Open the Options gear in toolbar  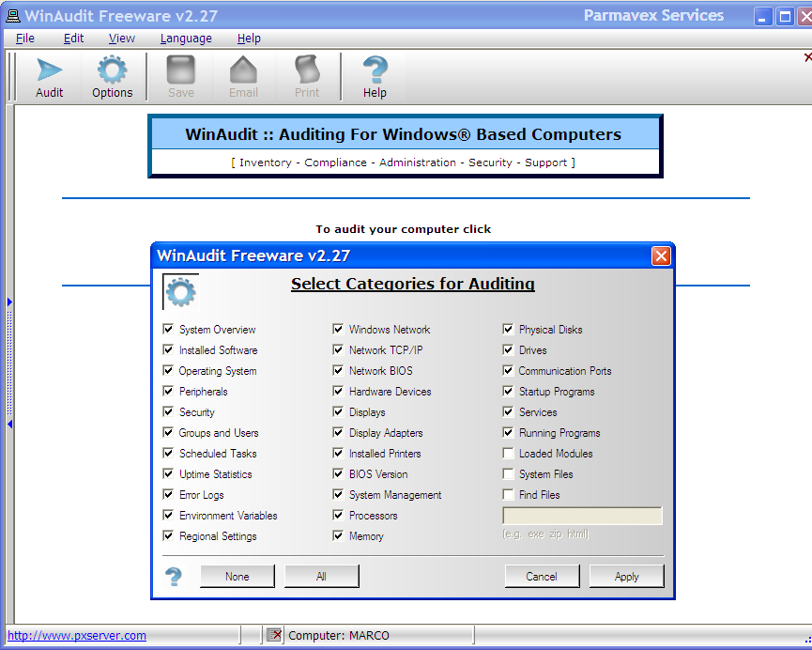point(112,78)
